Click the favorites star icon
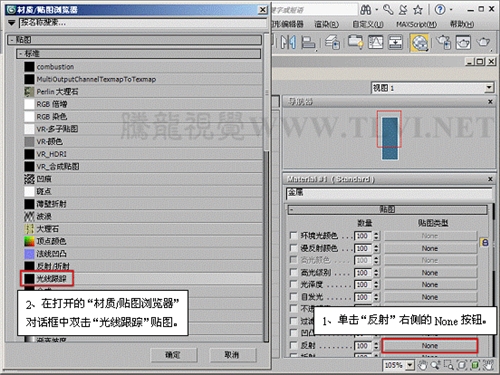The image size is (500, 375). click(418, 10)
